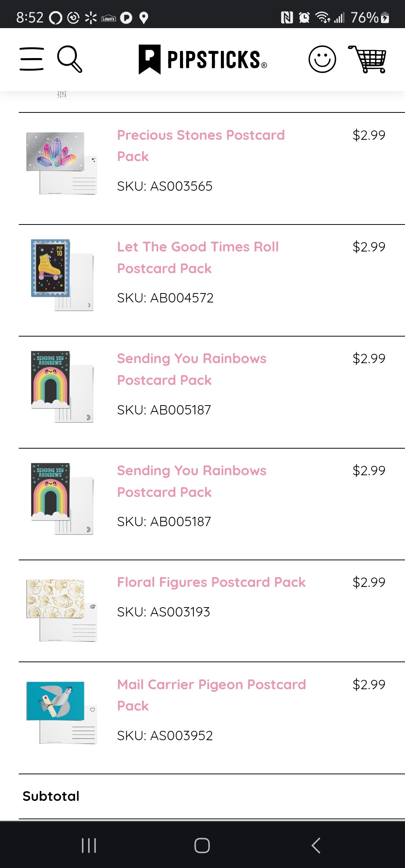Tap the pigeon postcard thumbnail
405x868 pixels.
point(61,712)
